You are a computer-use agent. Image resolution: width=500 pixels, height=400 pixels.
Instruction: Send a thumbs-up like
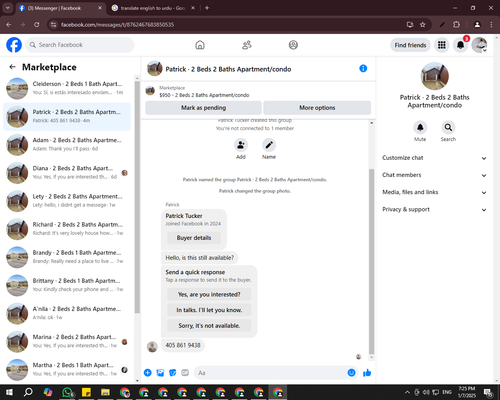coord(367,373)
